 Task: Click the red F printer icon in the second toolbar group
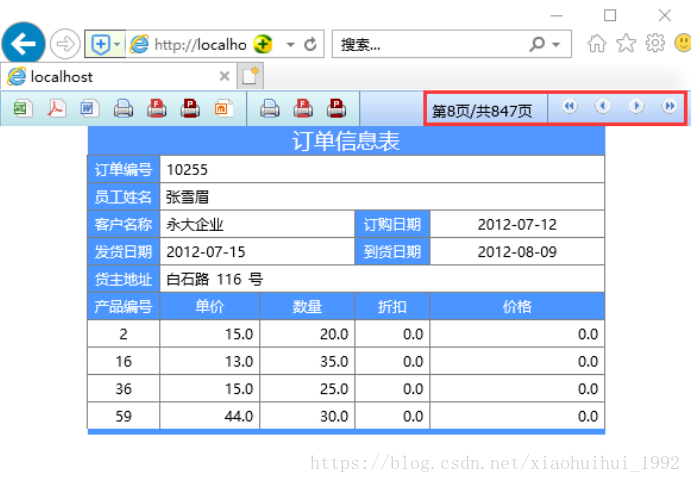(303, 108)
